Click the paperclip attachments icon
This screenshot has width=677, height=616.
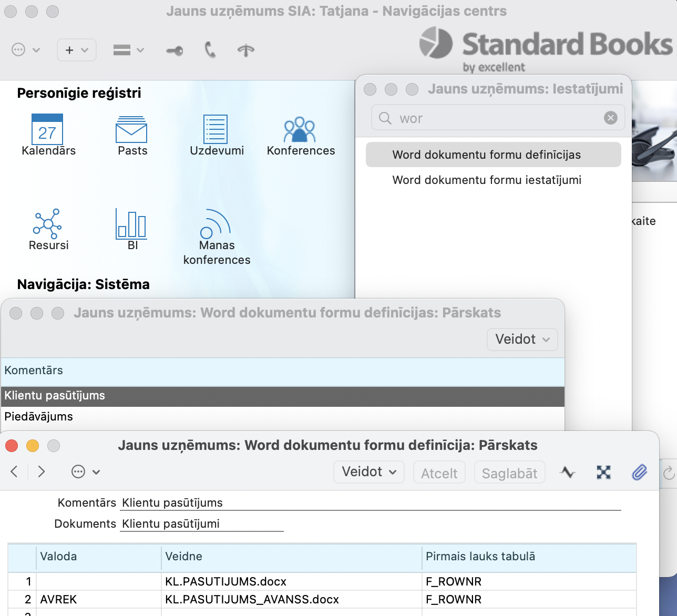click(639, 473)
